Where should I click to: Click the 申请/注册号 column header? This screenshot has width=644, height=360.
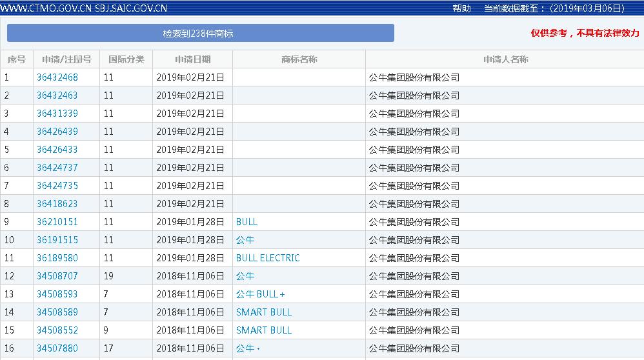pos(66,59)
